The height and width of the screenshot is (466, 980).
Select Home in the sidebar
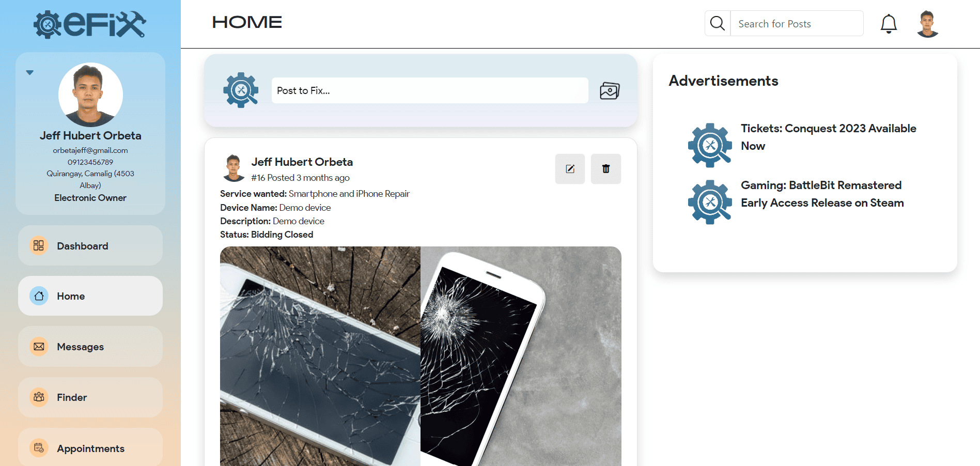point(90,296)
